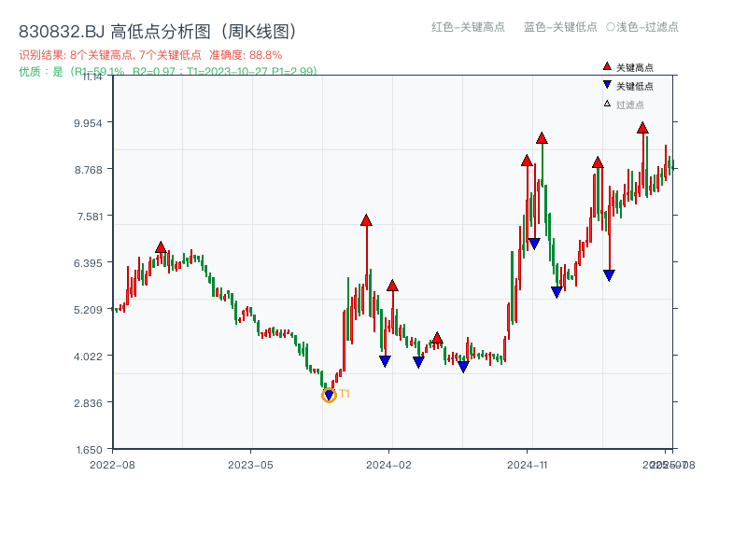The height and width of the screenshot is (560, 747).
Task: Select the red arrow above the highest peak near 2024-11
Action: pos(542,137)
